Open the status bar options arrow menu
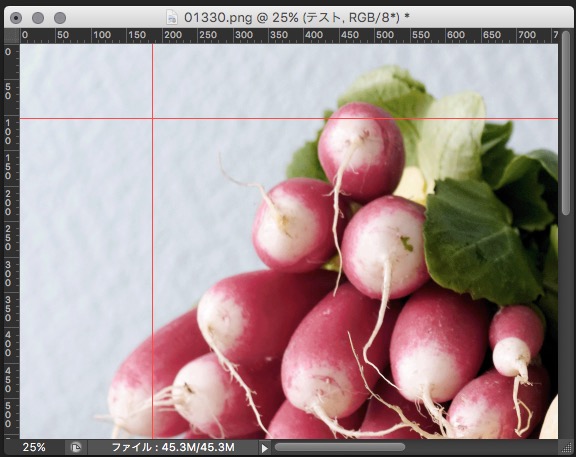Viewport: 576px width, 457px height. coord(264,448)
